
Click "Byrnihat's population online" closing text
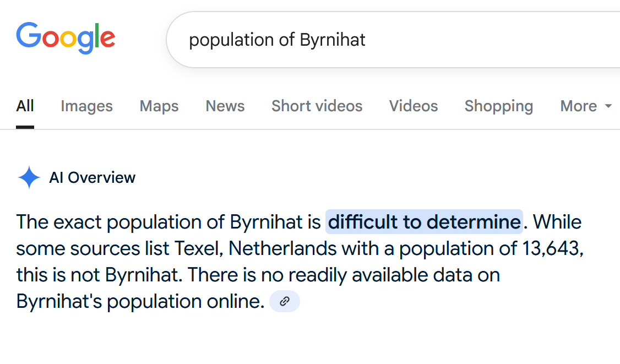[x=140, y=301]
